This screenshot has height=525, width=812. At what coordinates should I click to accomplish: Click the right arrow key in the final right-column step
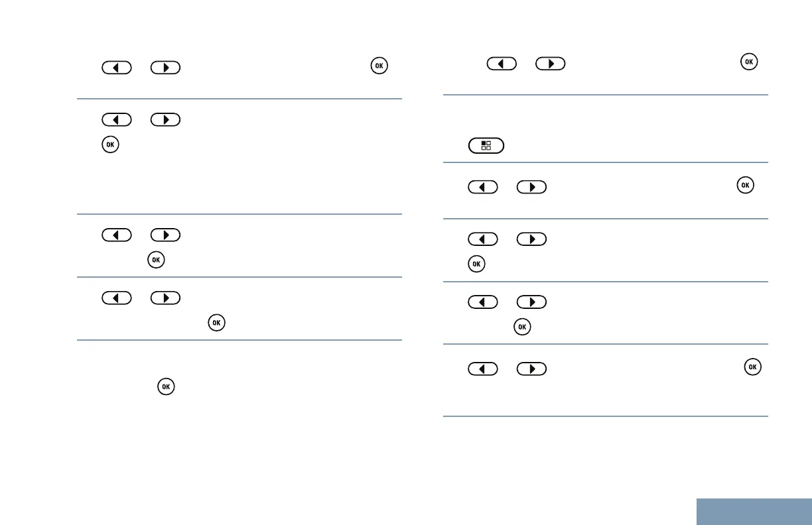coord(531,369)
